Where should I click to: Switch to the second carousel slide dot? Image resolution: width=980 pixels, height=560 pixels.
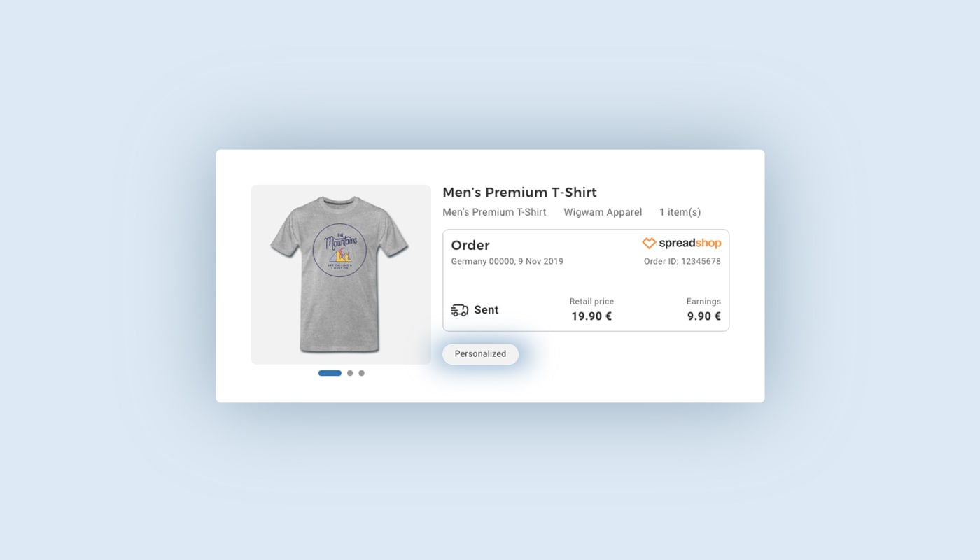click(x=350, y=373)
